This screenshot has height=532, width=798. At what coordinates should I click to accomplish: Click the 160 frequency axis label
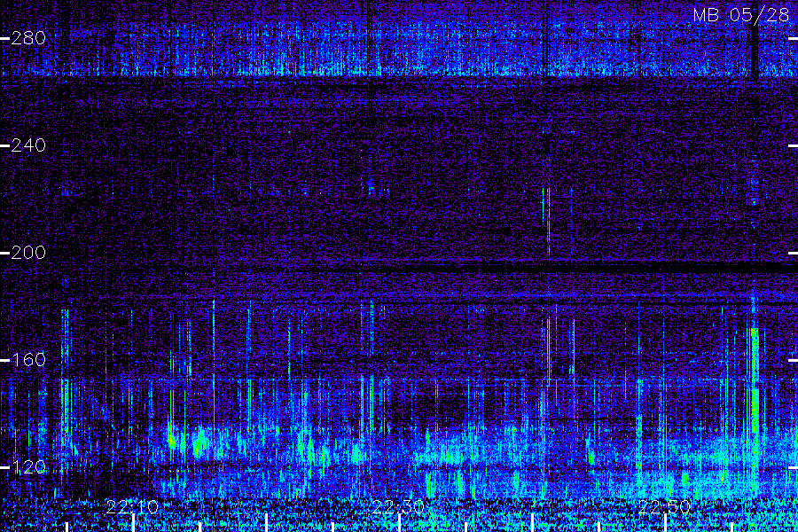click(x=28, y=360)
